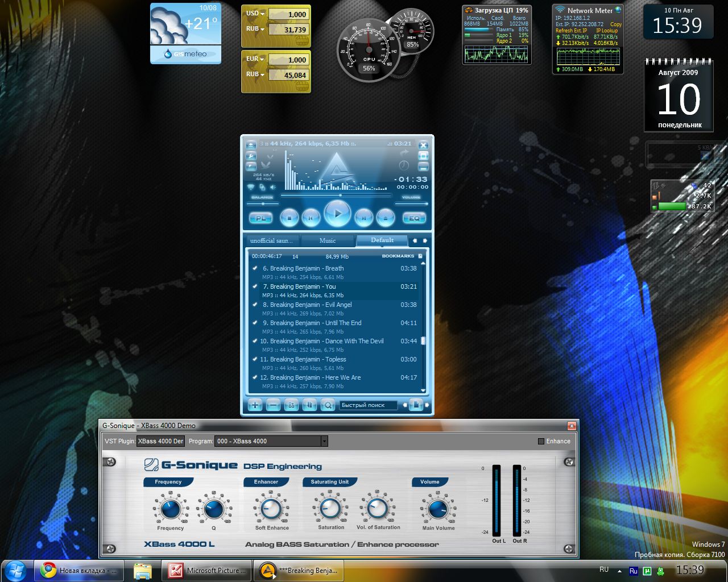
Task: Switch to the 'unofficial saun...' playlist tab
Action: [271, 240]
